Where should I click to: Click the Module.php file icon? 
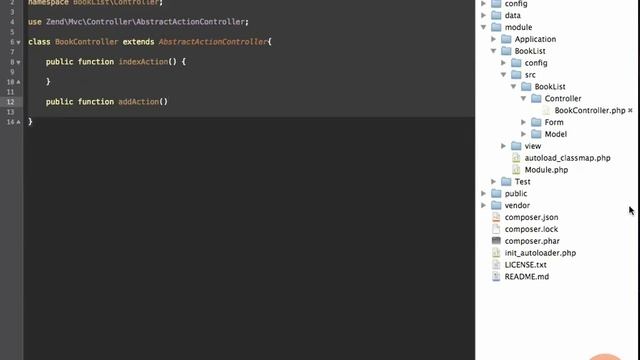click(x=516, y=169)
